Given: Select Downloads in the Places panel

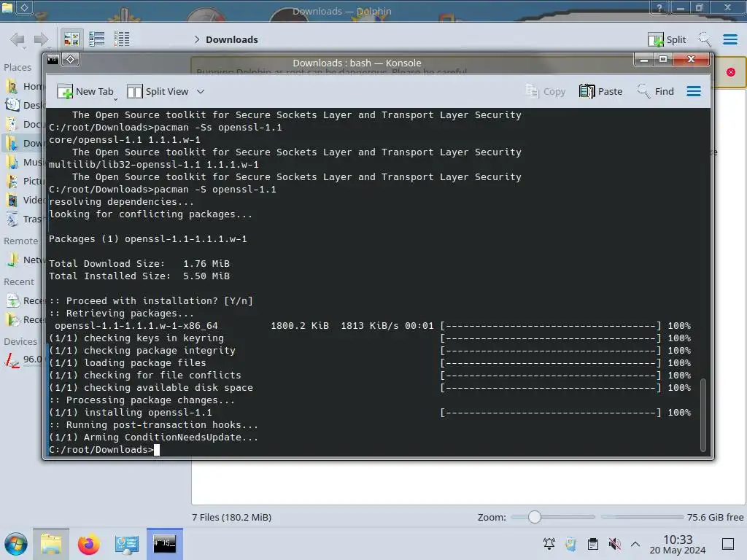Looking at the screenshot, I should 23,144.
